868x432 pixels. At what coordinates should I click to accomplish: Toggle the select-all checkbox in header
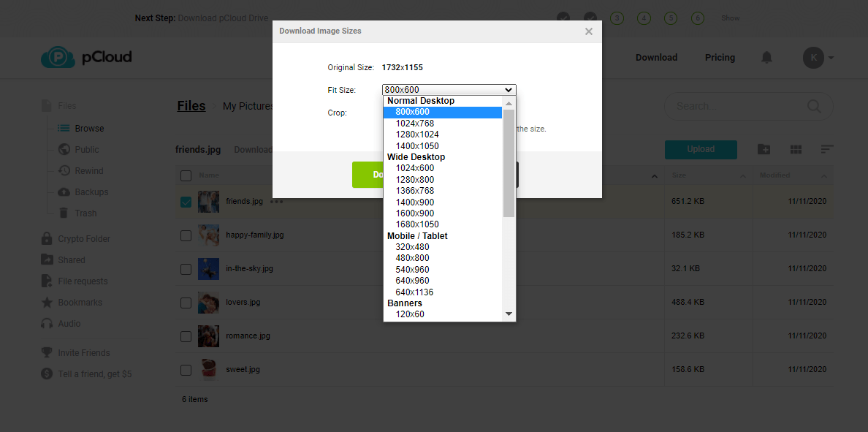[x=186, y=175]
